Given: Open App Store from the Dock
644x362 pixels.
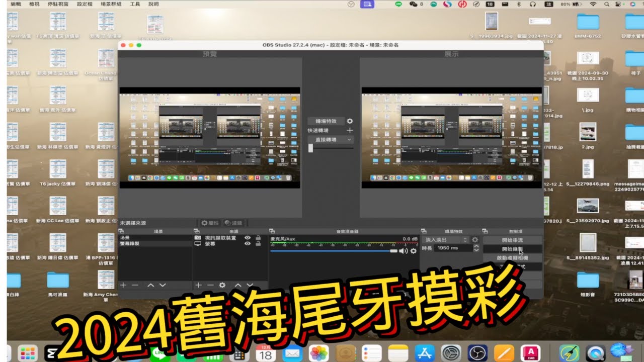Looking at the screenshot, I should (424, 353).
